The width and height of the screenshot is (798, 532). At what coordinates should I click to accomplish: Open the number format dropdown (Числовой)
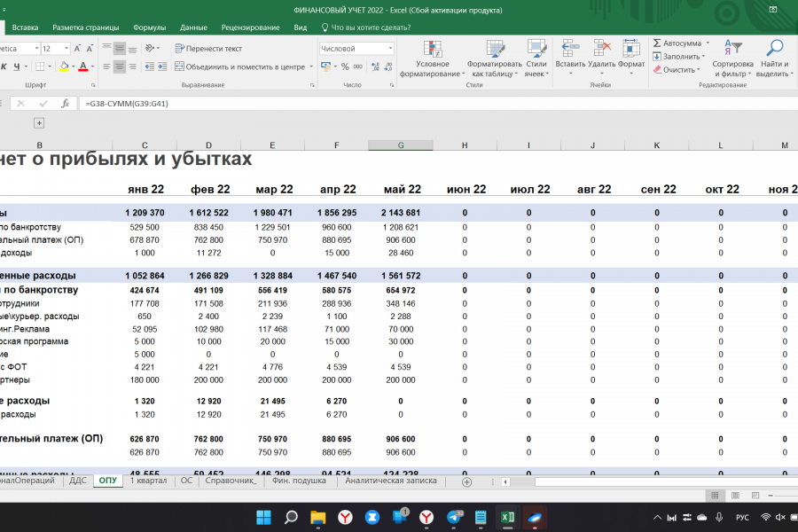click(390, 49)
